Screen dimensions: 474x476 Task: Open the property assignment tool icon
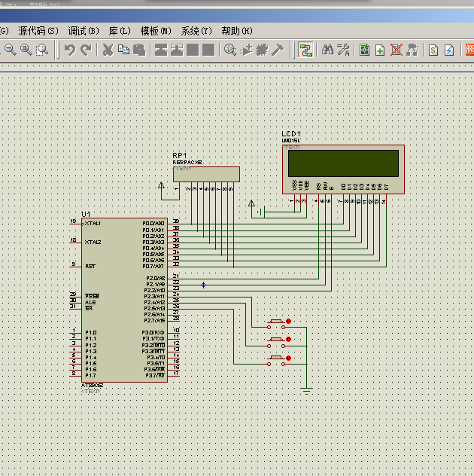point(344,50)
